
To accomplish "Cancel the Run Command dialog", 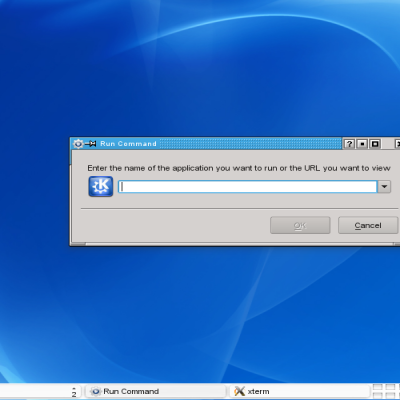I will pos(368,225).
